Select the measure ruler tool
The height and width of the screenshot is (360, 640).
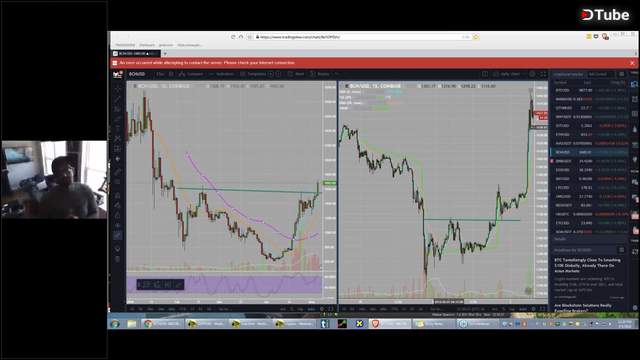coord(118,172)
